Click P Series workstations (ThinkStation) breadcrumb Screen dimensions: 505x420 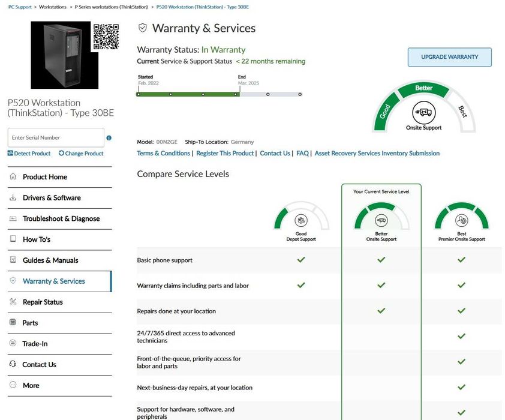pos(111,7)
